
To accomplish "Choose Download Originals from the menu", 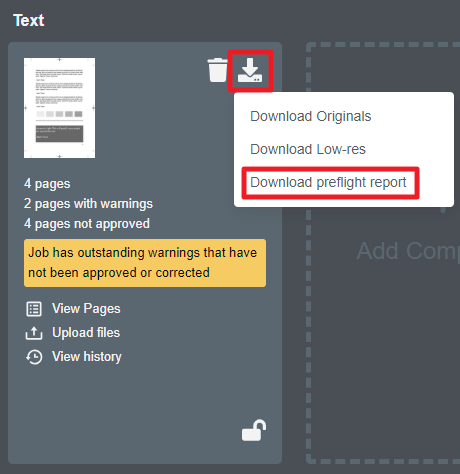I will (x=310, y=117).
